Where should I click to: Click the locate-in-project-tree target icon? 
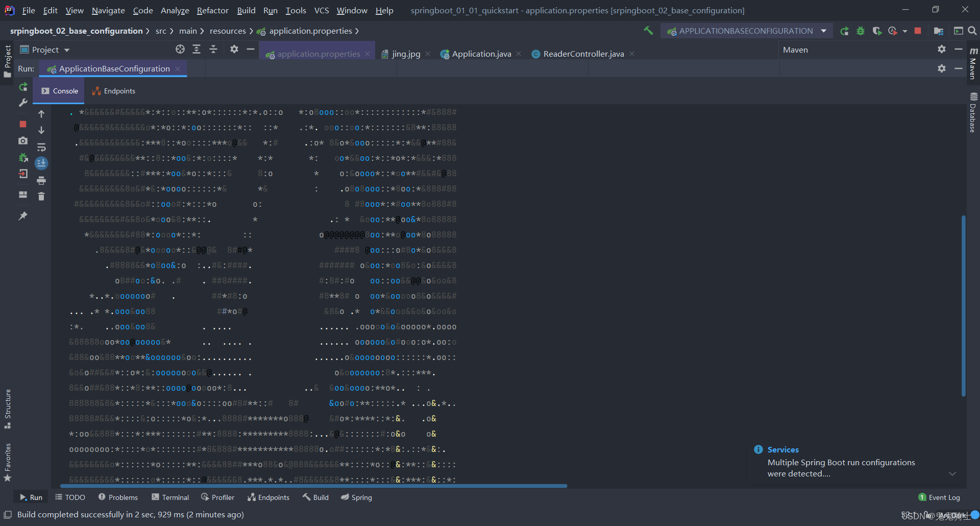tap(180, 49)
